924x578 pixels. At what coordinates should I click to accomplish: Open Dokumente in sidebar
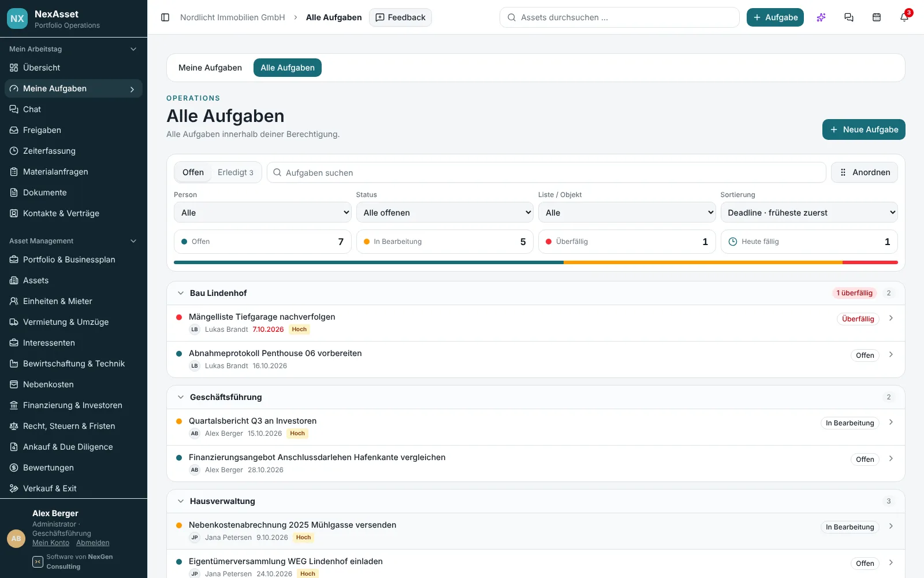73,192
